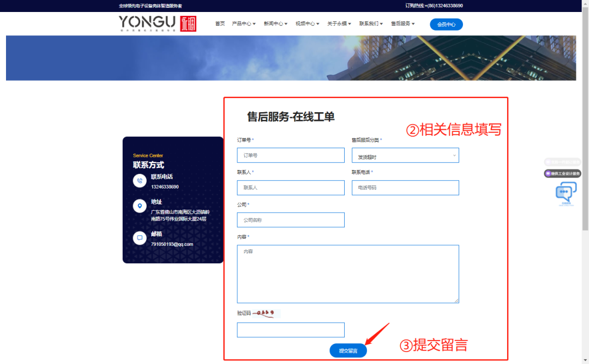Select 首页 in the navigation bar
The width and height of the screenshot is (589, 364).
click(x=220, y=23)
